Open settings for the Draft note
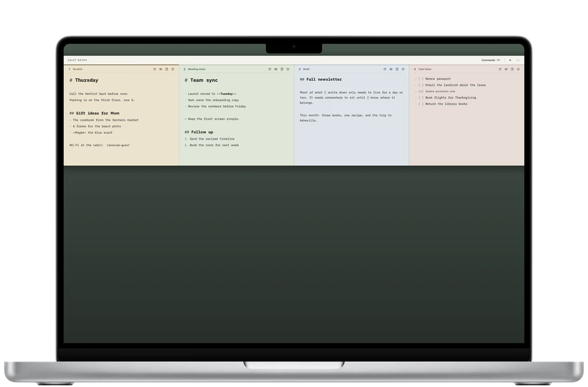Image resolution: width=588 pixels, height=387 pixels. (403, 69)
